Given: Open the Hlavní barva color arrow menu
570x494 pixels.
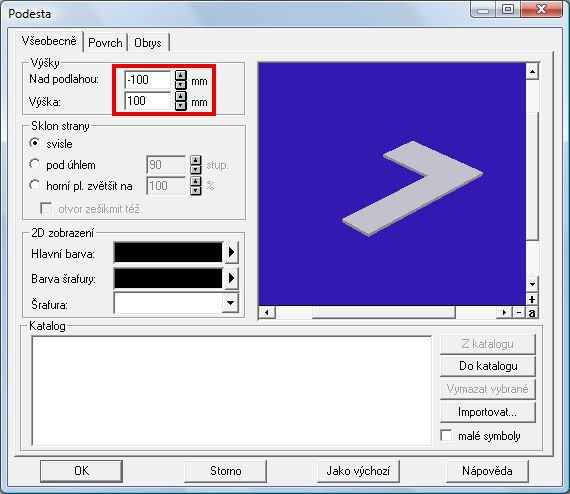Looking at the screenshot, I should pos(231,252).
